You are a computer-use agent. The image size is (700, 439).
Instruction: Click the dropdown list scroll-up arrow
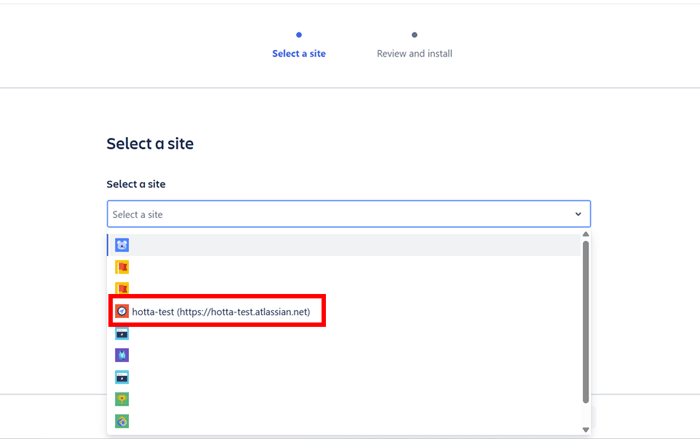coord(586,234)
